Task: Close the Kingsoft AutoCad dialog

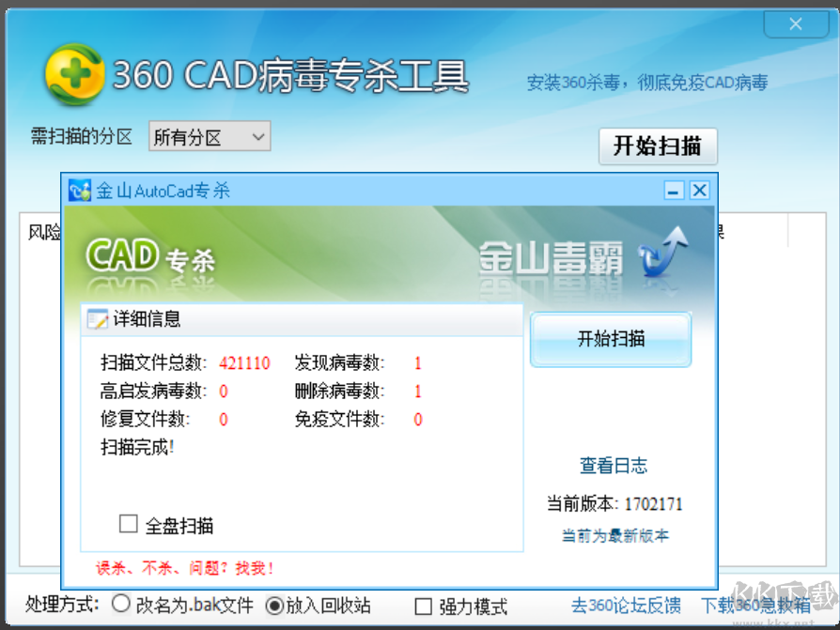Action: [699, 190]
